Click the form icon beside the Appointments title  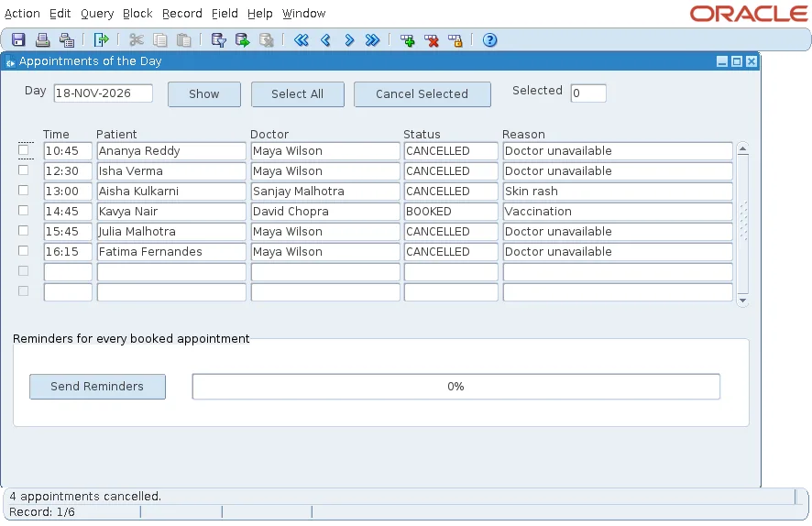pyautogui.click(x=10, y=62)
